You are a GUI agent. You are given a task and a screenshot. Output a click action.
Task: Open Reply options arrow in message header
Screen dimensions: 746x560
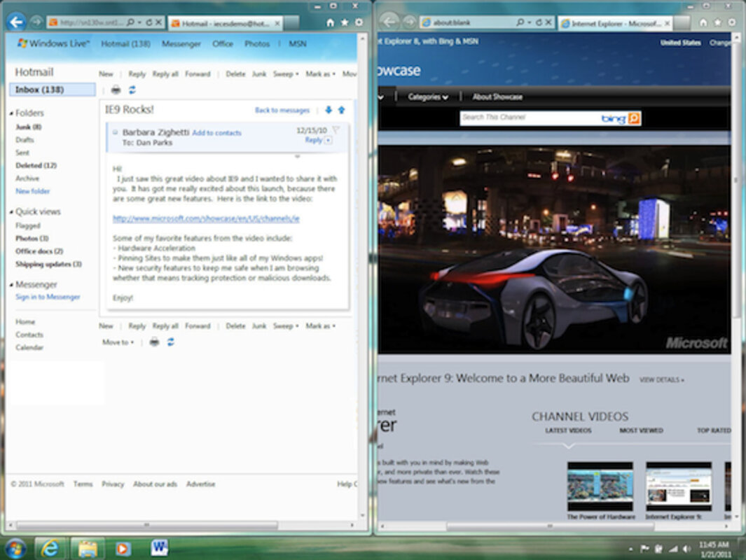pos(329,140)
